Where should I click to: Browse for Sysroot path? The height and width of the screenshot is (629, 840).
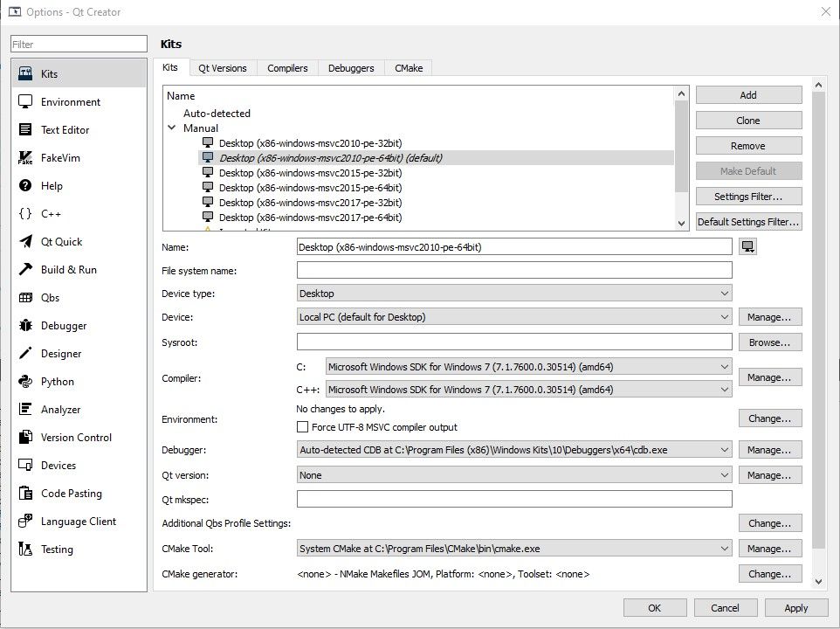tap(770, 342)
